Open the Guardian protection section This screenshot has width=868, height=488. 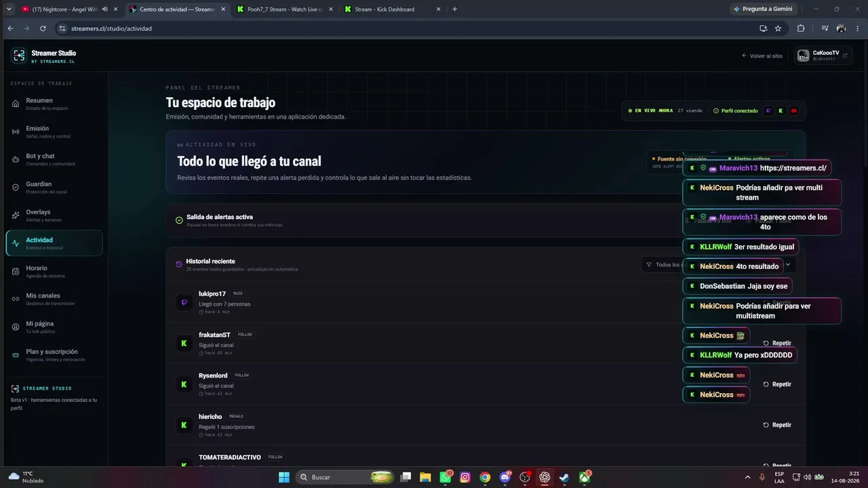coord(54,187)
